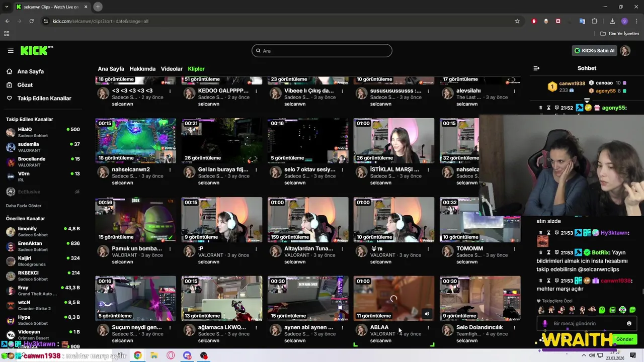
Task: Click the browser address bar URL
Action: [101, 21]
